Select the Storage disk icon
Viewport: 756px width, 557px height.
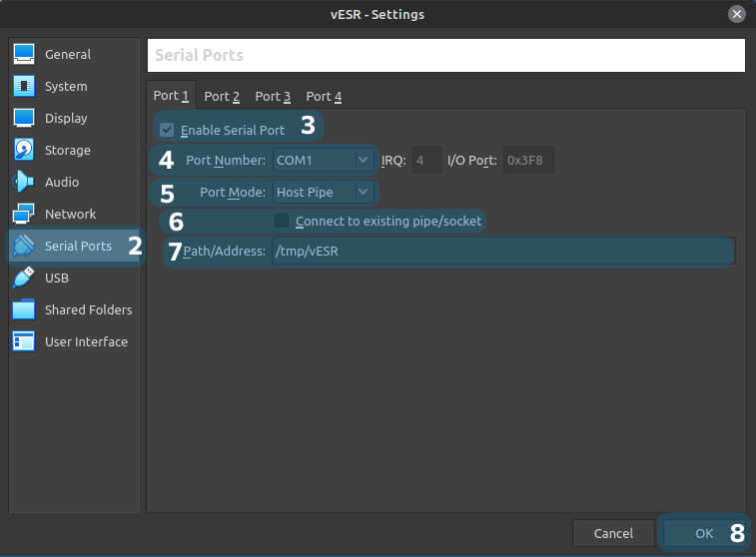click(24, 150)
